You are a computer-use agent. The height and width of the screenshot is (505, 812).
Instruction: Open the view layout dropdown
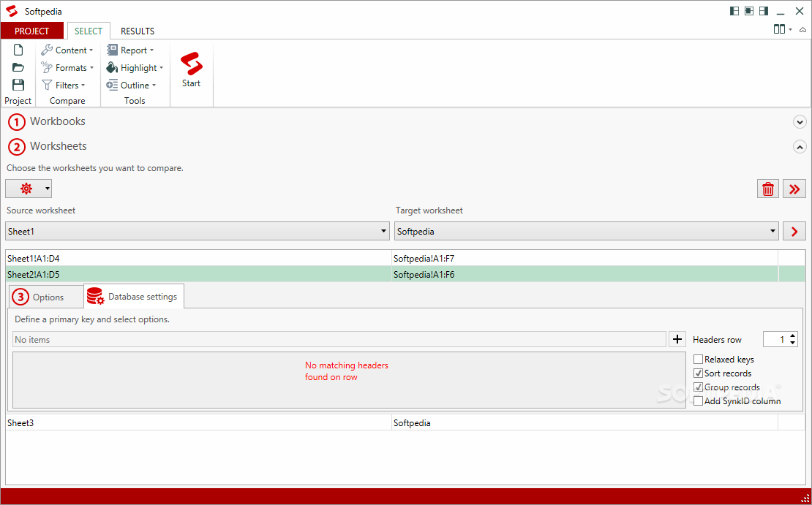(783, 29)
